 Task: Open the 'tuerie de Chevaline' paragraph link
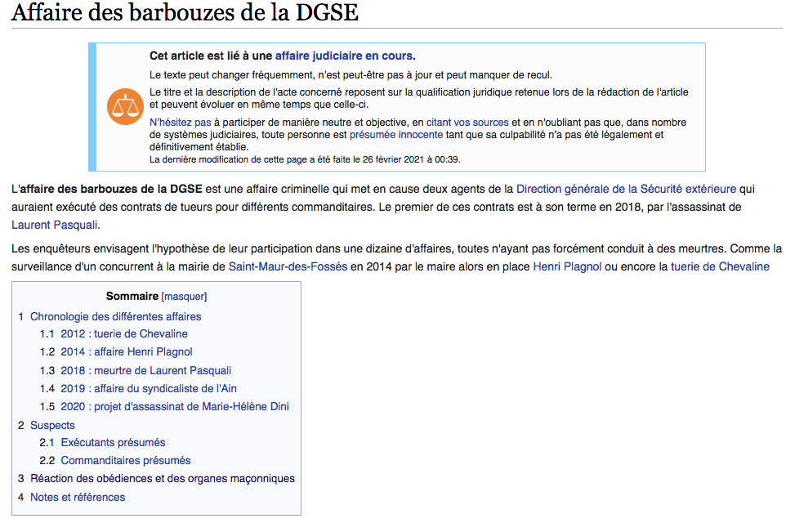pos(720,266)
